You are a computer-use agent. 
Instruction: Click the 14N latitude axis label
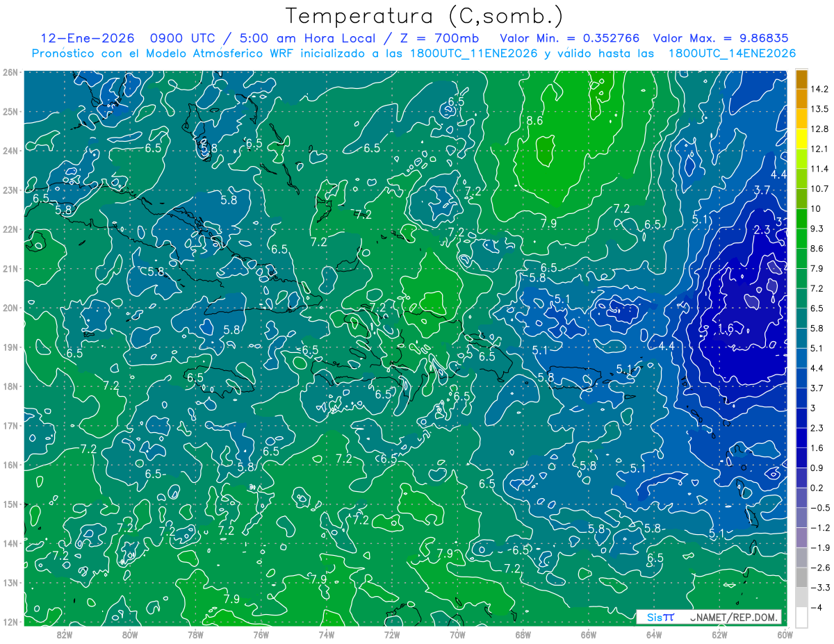(11, 543)
